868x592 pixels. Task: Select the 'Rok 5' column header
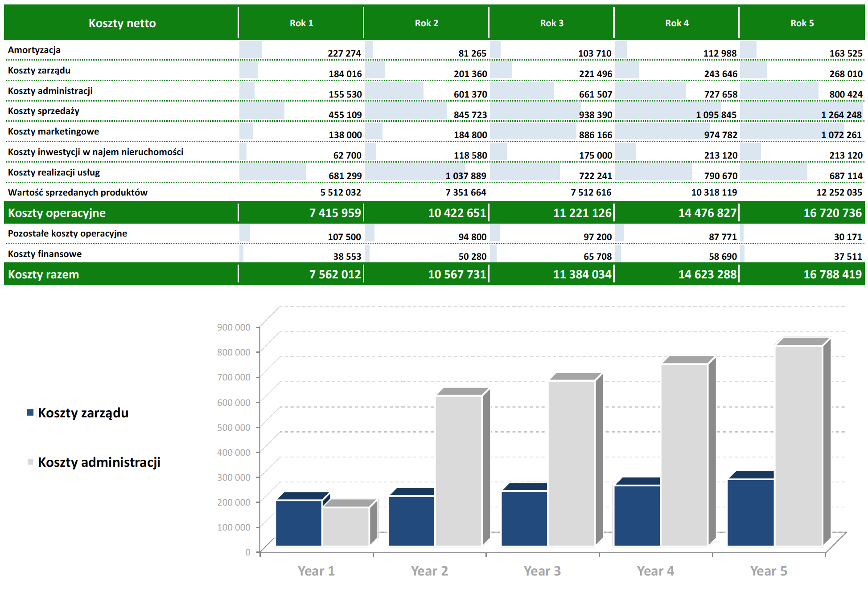802,23
